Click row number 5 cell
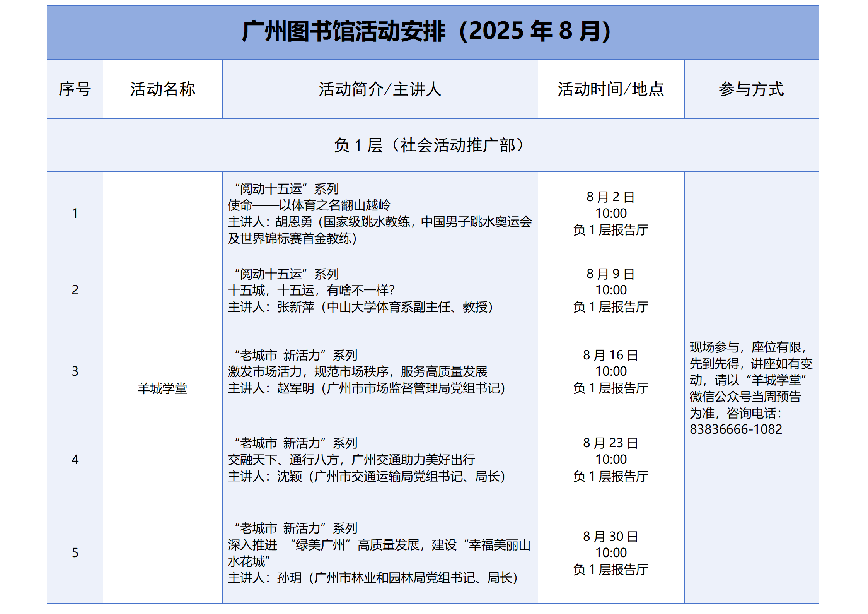The width and height of the screenshot is (868, 614). [x=75, y=552]
